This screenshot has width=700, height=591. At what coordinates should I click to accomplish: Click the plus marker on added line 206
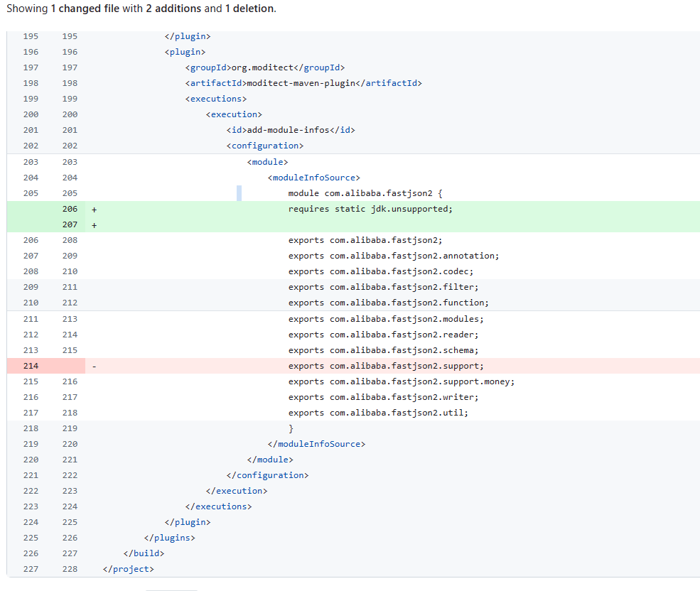(94, 210)
